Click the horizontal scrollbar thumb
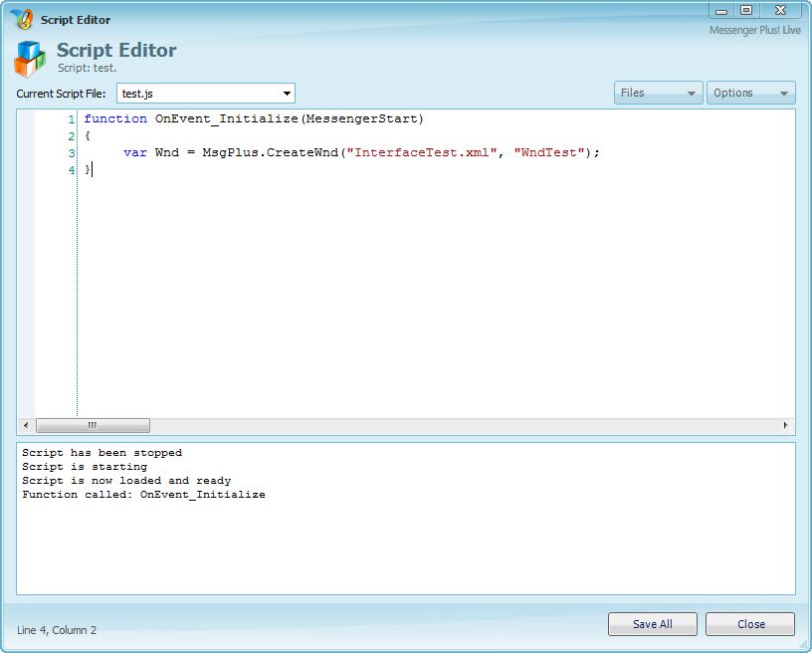 point(93,425)
